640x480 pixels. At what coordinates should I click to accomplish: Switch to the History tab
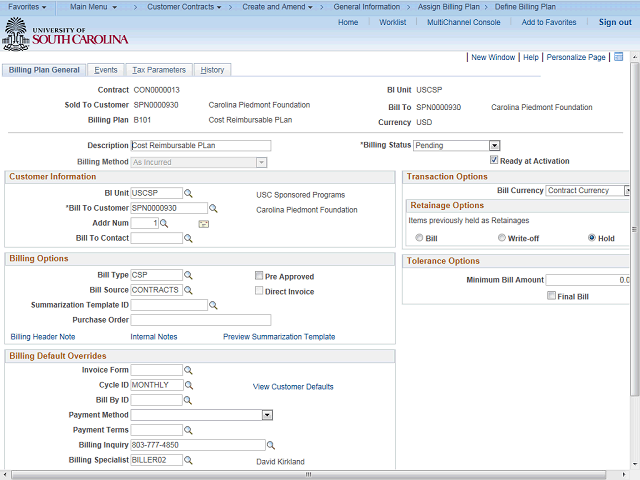pos(212,70)
